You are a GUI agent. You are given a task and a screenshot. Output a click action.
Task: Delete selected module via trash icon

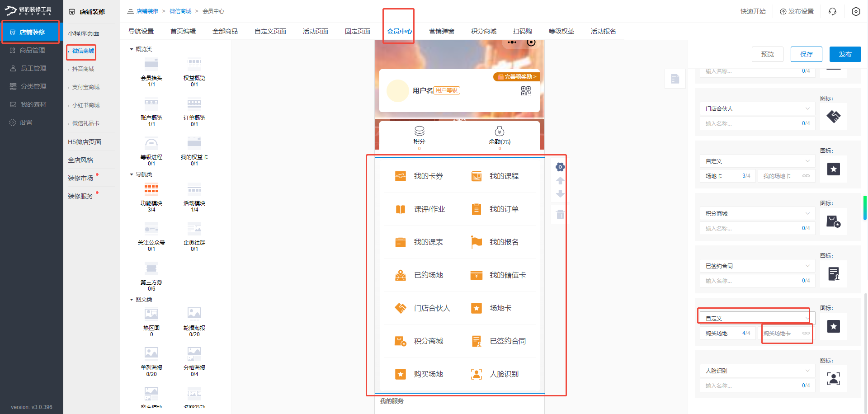[x=560, y=214]
